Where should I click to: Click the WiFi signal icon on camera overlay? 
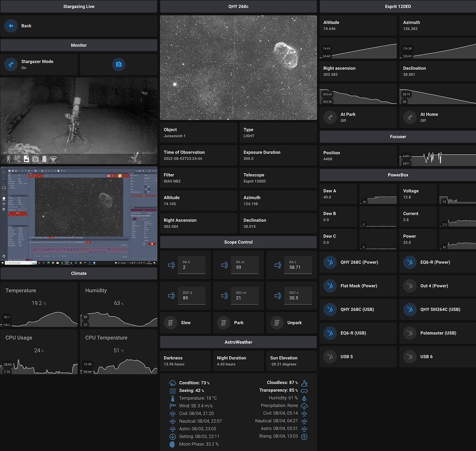pos(53,159)
